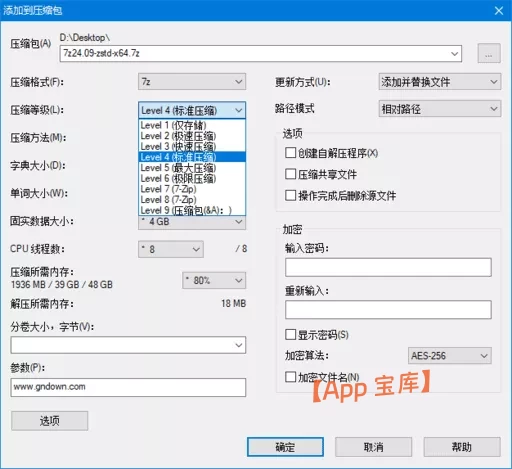Viewport: 512px width, 469px height.
Task: Open the memory usage 80% dropdown
Action: tap(214, 281)
